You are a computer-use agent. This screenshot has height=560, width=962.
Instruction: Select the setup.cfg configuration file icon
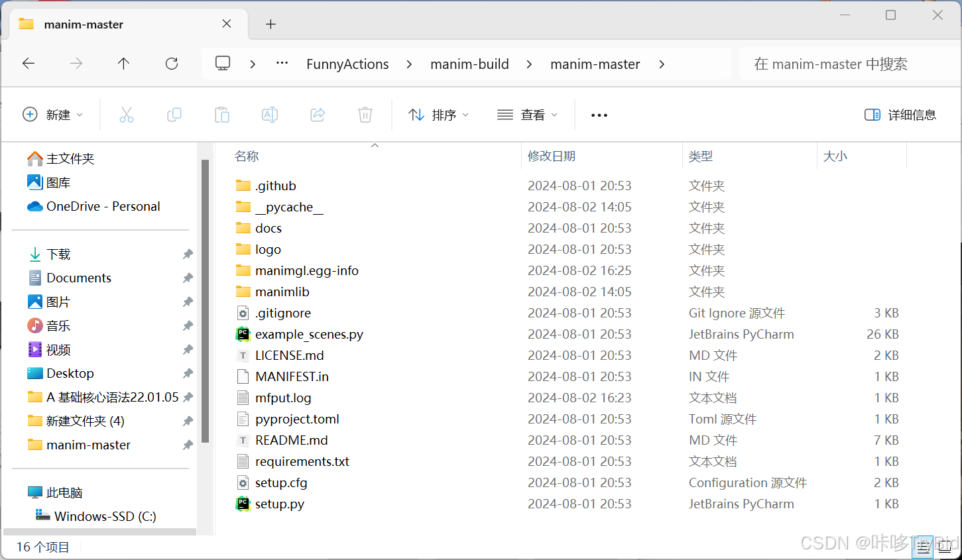243,482
